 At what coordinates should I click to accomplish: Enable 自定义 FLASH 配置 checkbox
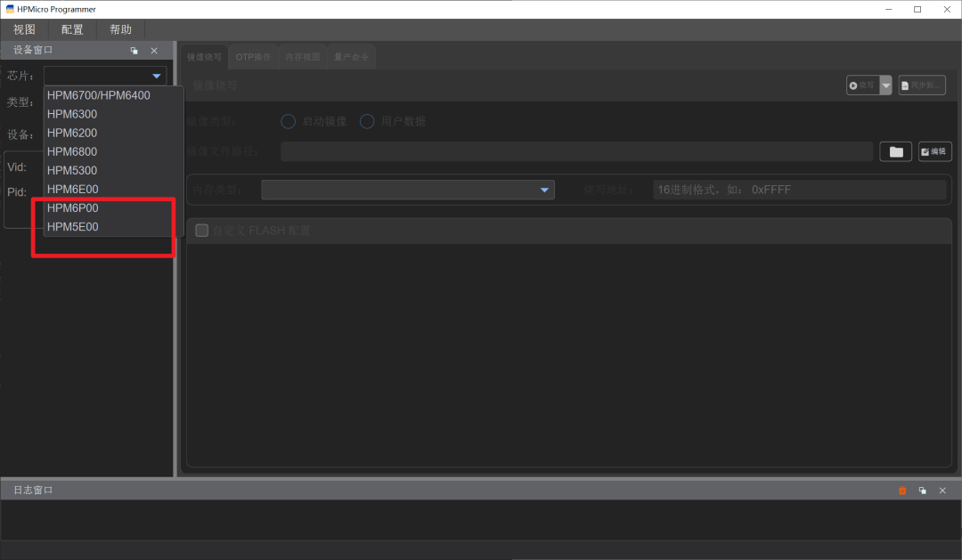pos(202,231)
